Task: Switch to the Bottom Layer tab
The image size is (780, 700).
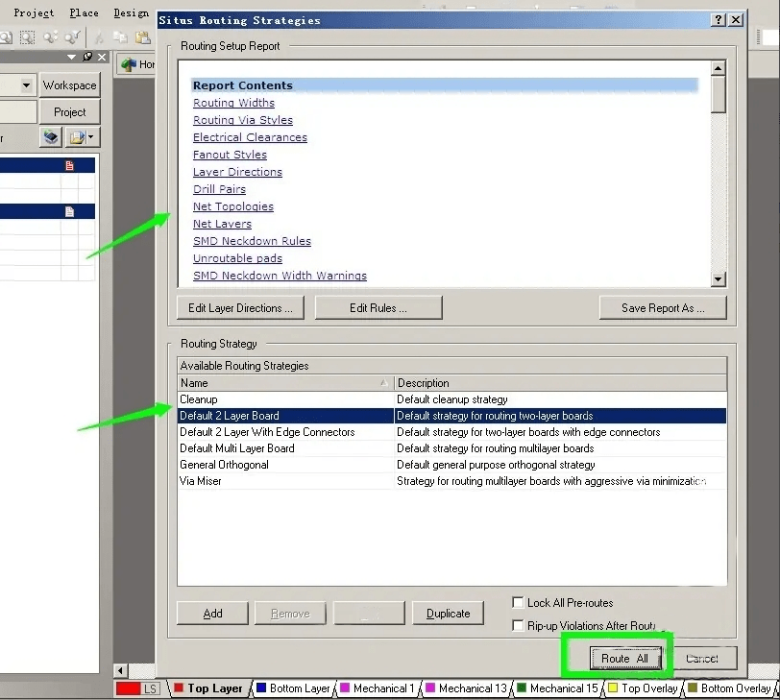Action: click(x=293, y=688)
